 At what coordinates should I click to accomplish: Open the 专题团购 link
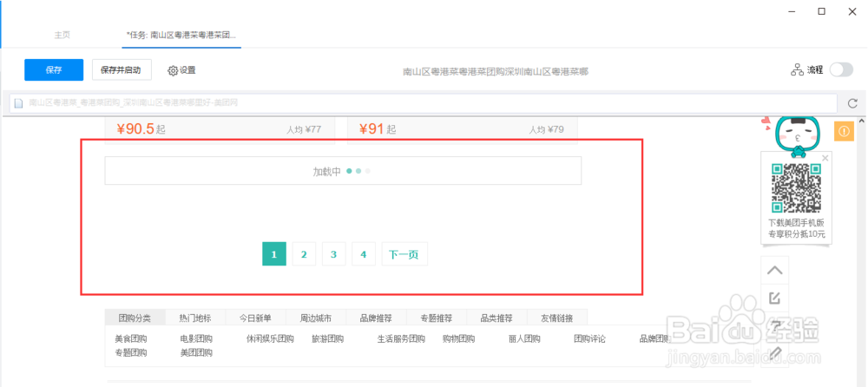coord(131,352)
